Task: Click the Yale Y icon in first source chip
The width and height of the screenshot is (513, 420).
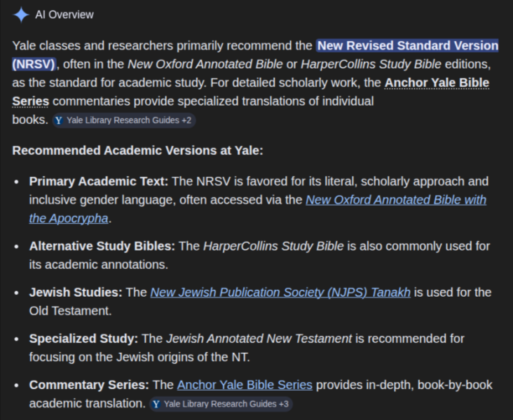Action: coord(59,120)
